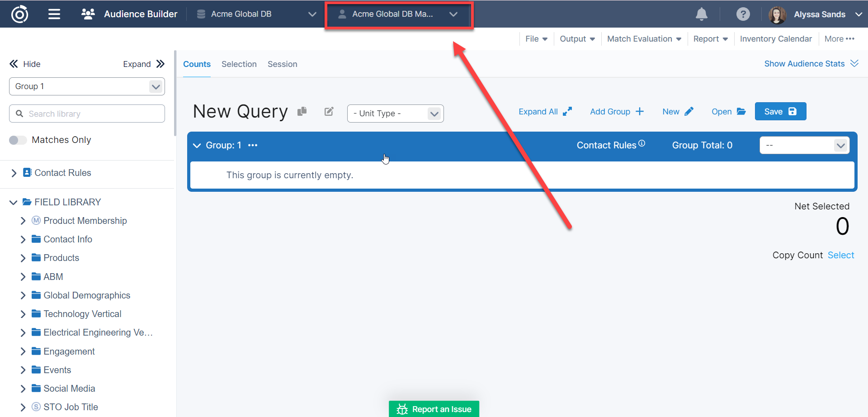Click the Omeda logo icon
This screenshot has height=417, width=868.
pyautogui.click(x=19, y=14)
